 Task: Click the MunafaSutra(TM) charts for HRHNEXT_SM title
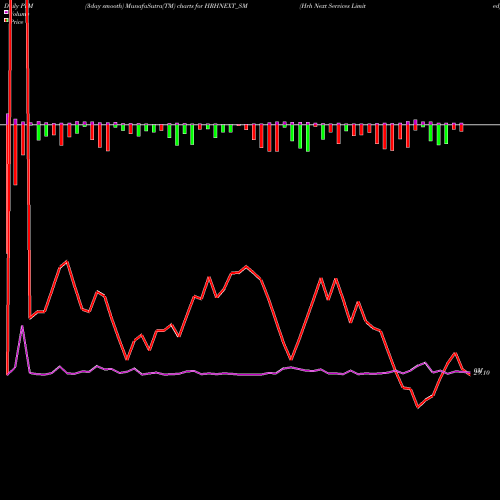[166, 6]
